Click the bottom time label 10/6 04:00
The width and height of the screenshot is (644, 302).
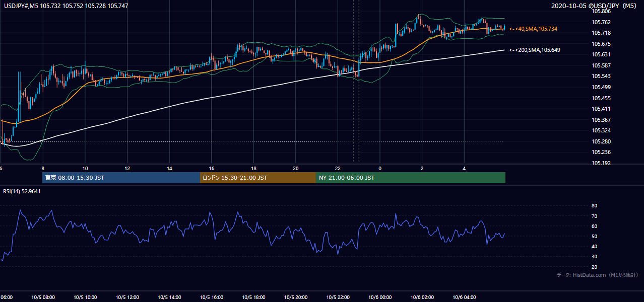coord(464,297)
